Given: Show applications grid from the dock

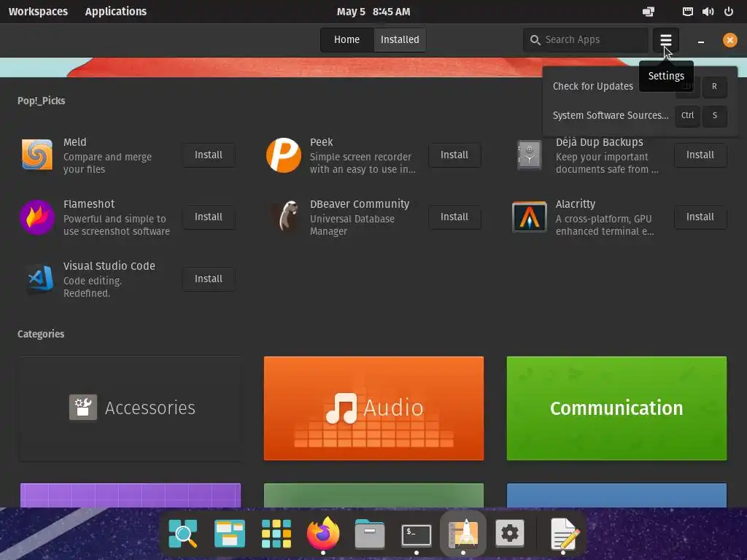Looking at the screenshot, I should pyautogui.click(x=276, y=533).
